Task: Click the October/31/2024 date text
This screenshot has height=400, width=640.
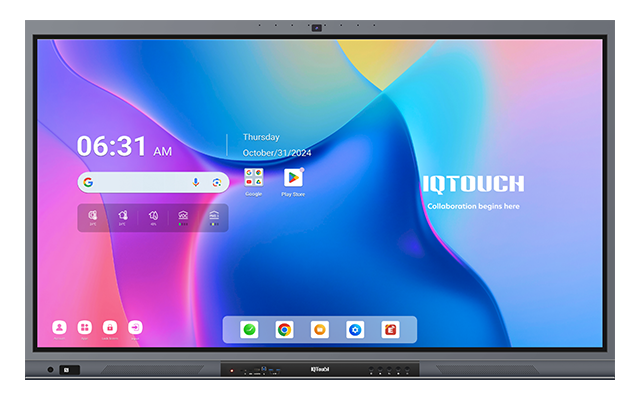Action: [277, 153]
